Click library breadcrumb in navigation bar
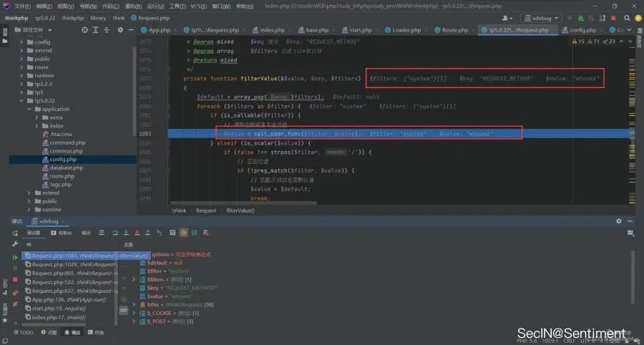This screenshot has width=644, height=345. click(x=98, y=18)
